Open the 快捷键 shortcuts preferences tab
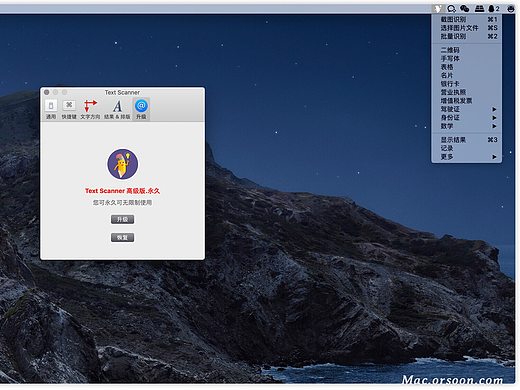The image size is (520, 390). (x=69, y=109)
